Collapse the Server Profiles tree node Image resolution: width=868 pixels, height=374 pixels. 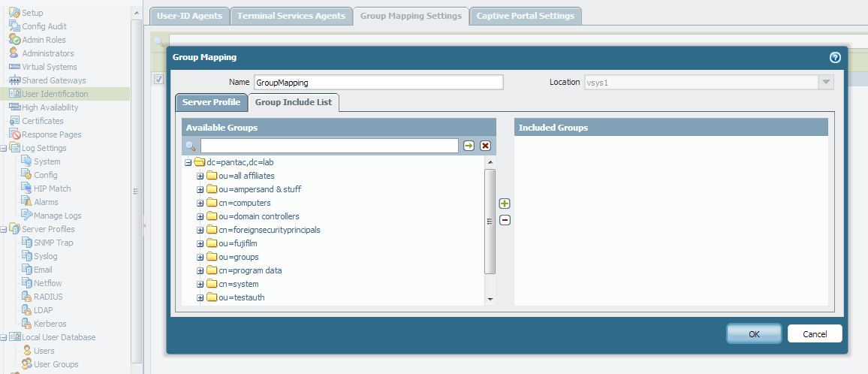pos(4,229)
